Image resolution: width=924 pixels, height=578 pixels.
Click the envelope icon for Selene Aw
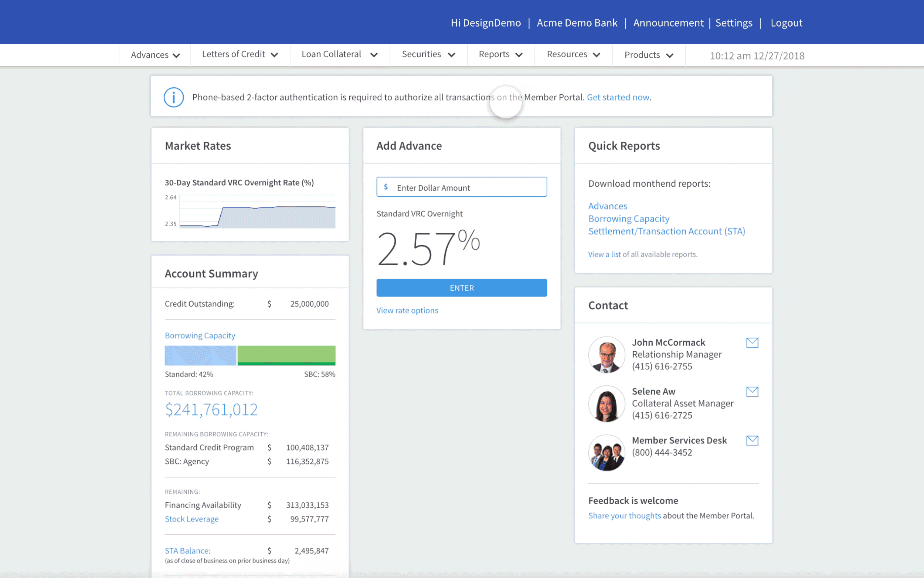[x=752, y=392]
